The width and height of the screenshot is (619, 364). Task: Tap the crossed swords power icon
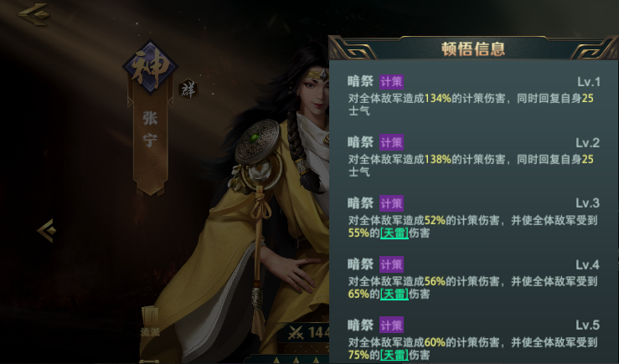[296, 333]
